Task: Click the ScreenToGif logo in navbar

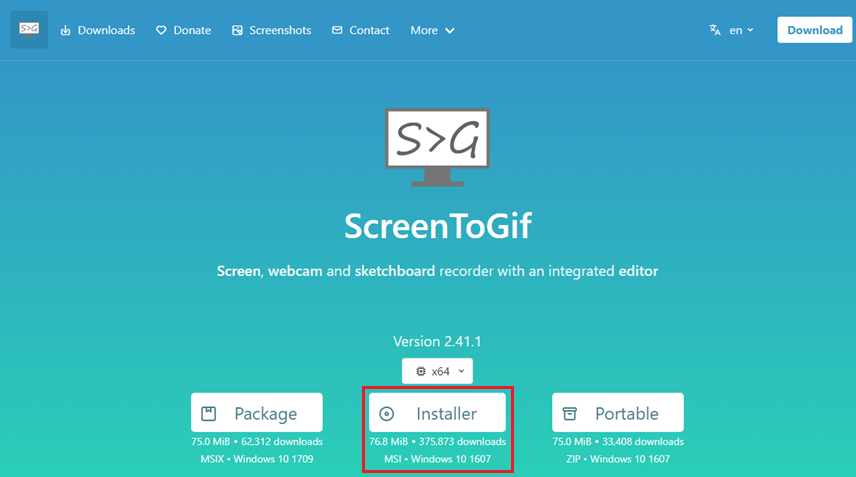Action: pos(29,29)
